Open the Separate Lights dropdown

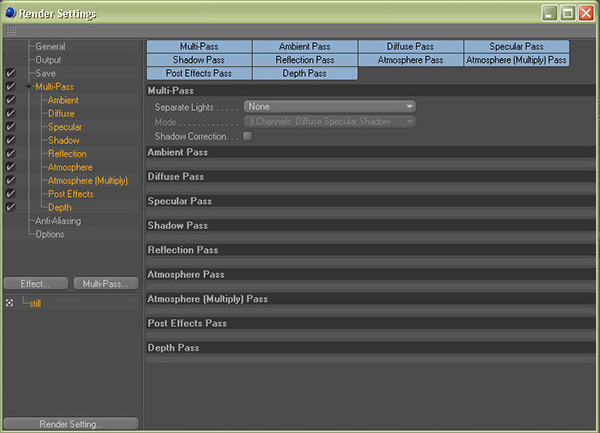pyautogui.click(x=330, y=106)
